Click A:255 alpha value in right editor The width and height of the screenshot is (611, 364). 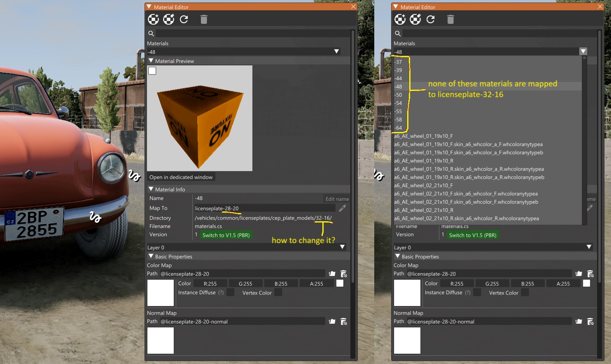click(x=563, y=283)
